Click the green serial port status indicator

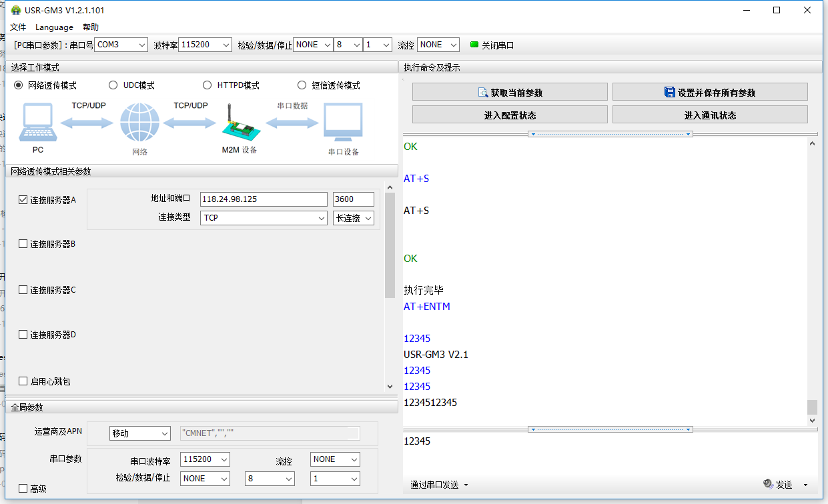(474, 45)
